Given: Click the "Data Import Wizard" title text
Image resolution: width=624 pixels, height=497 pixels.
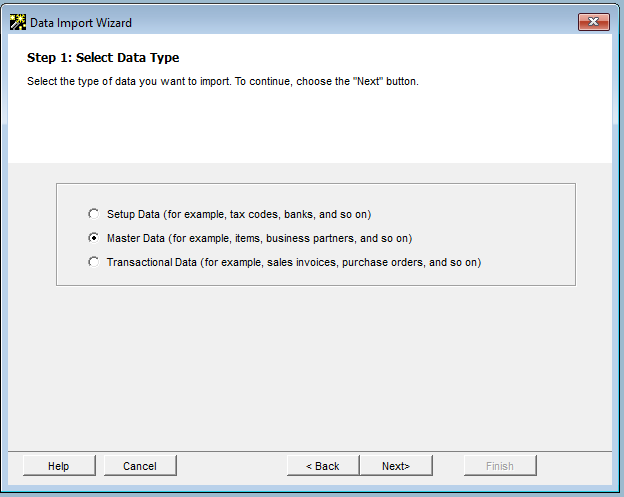Looking at the screenshot, I should (81, 22).
